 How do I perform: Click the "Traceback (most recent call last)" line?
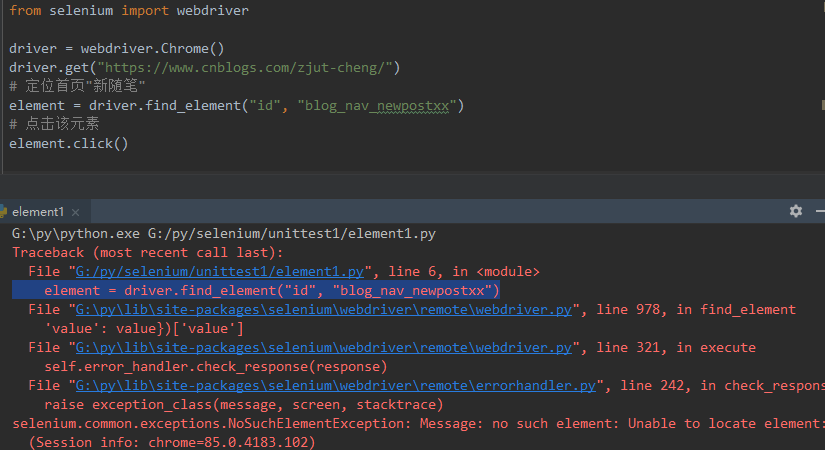[x=147, y=253]
